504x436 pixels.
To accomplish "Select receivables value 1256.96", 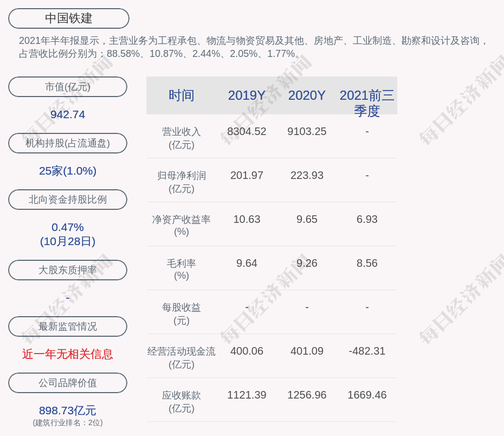I will [307, 395].
